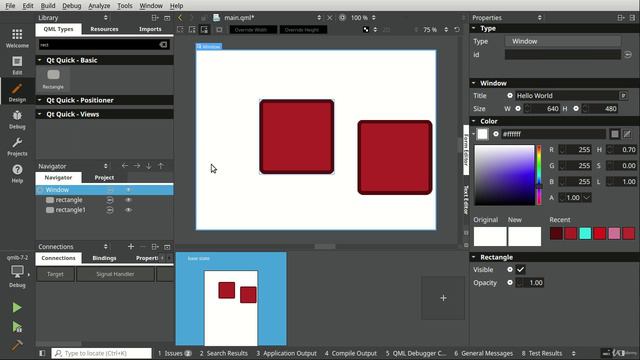Open binding menu for Opacity property
Image resolution: width=640 pixels, height=360 pixels.
coord(510,282)
